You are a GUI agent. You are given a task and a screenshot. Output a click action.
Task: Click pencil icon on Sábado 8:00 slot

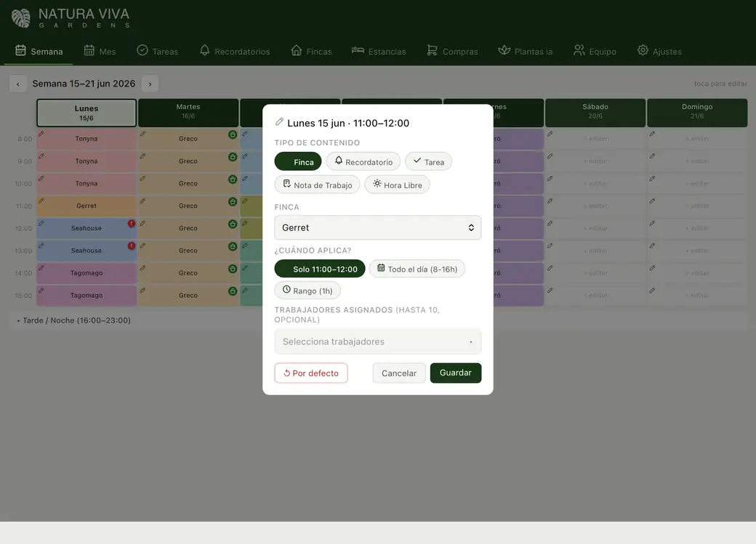pyautogui.click(x=550, y=134)
